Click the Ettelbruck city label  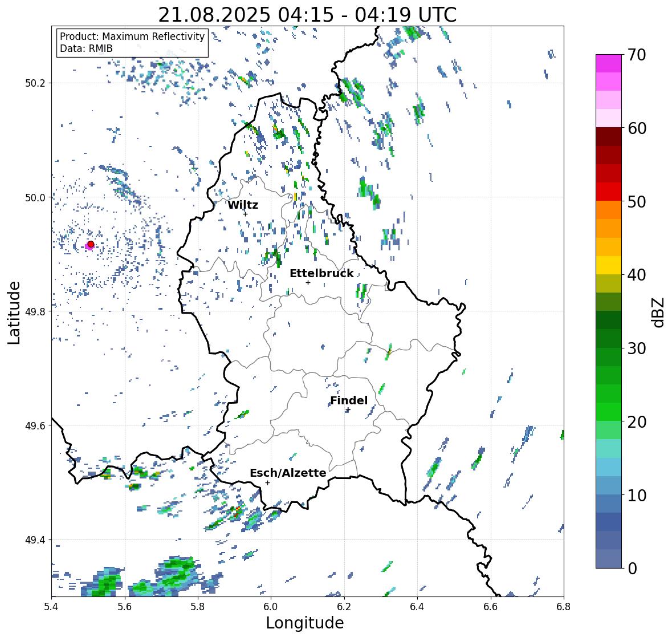(321, 273)
